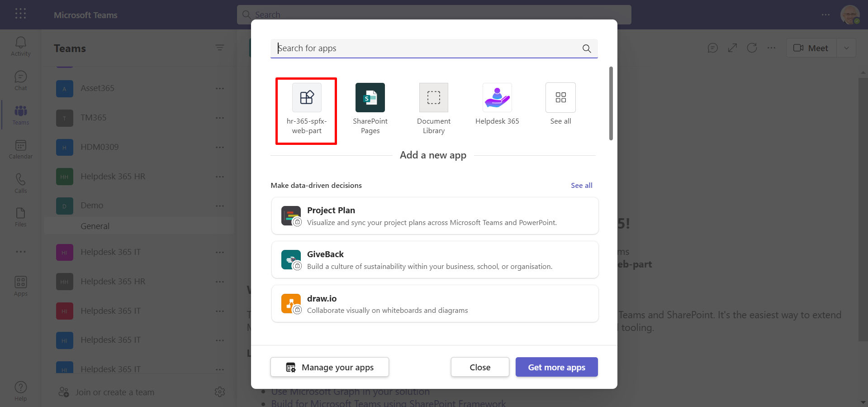Screen dimensions: 868x407
Task: Show more apps ellipsis in left rail
Action: (21, 252)
